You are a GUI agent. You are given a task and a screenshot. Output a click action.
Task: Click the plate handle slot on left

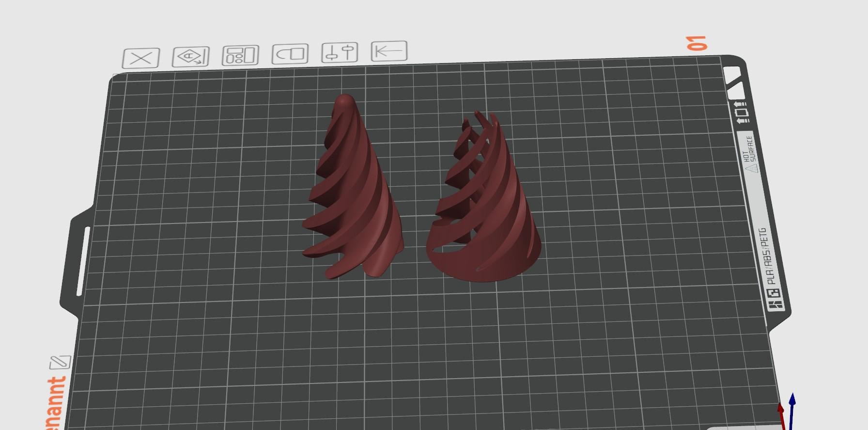(83, 261)
